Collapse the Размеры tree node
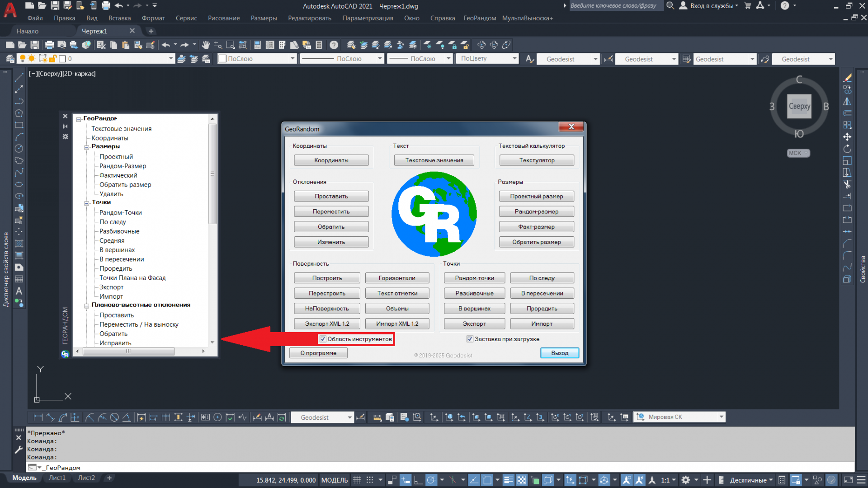Image resolution: width=868 pixels, height=488 pixels. tap(87, 147)
